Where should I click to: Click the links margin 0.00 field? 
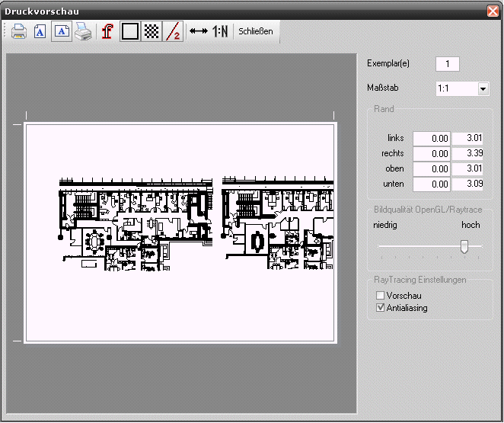(x=432, y=138)
